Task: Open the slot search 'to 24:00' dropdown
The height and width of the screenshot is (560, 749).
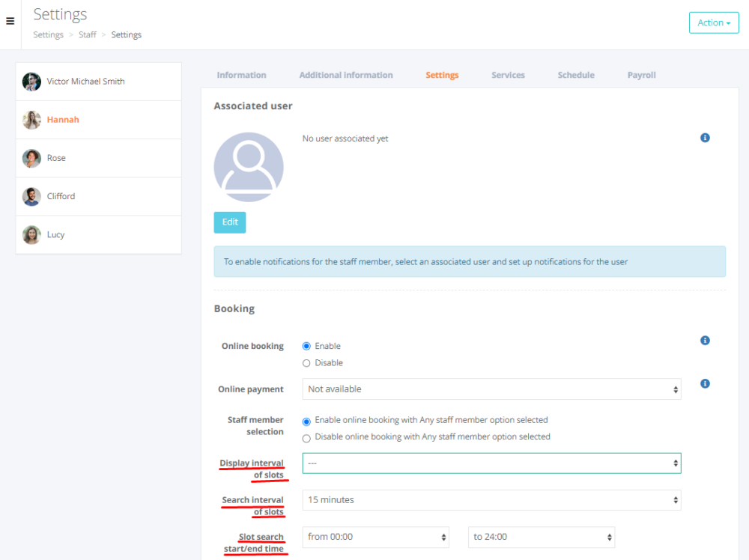Action: 541,537
